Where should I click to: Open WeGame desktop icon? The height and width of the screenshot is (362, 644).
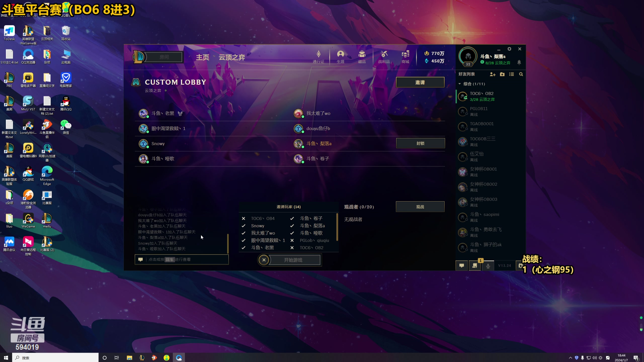coord(28,220)
